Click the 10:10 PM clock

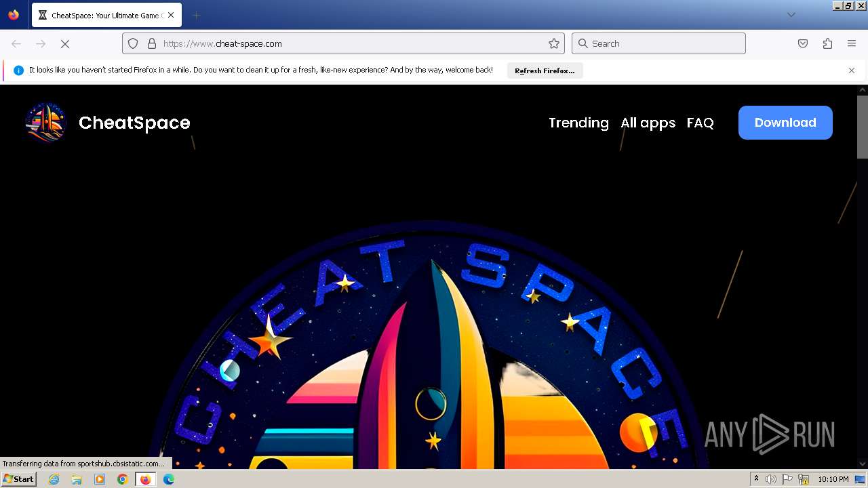pyautogui.click(x=833, y=479)
